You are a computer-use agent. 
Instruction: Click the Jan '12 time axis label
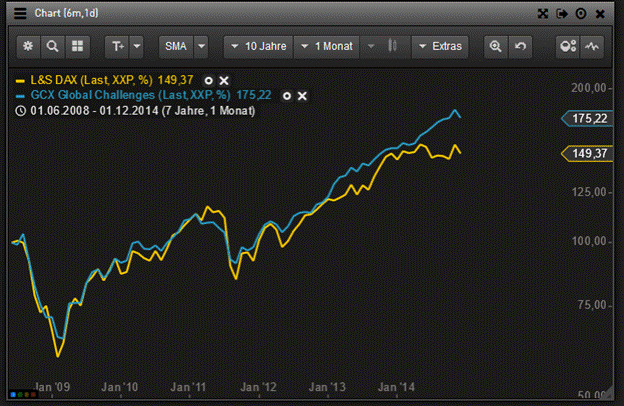[258, 387]
